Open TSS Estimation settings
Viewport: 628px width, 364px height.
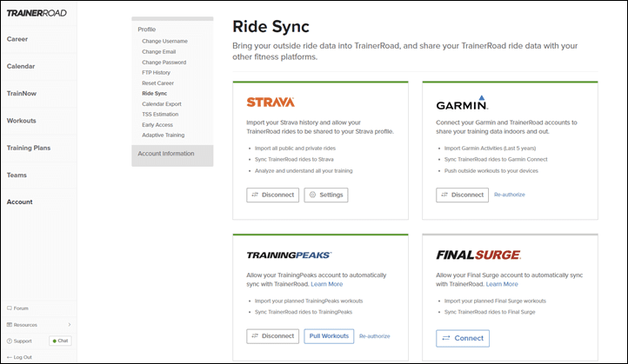tap(160, 115)
